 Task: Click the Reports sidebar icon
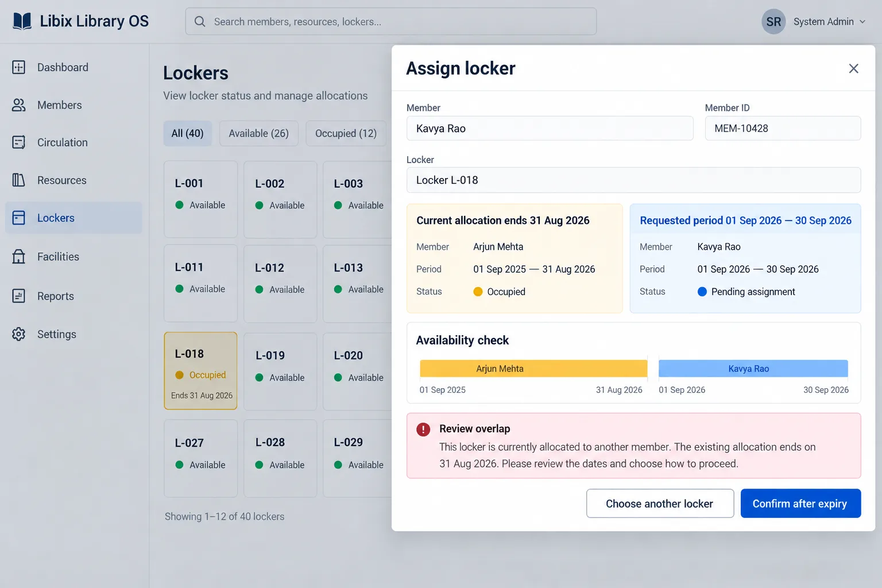19,296
